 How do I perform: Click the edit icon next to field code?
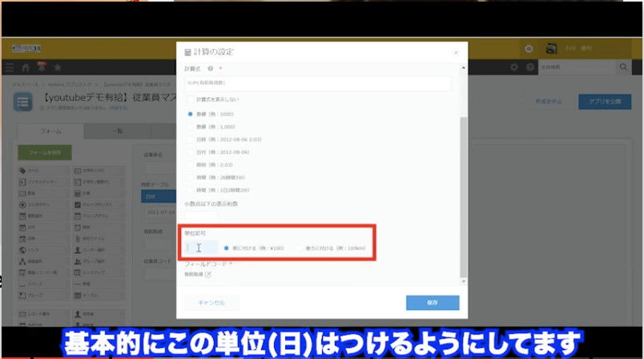tap(208, 275)
